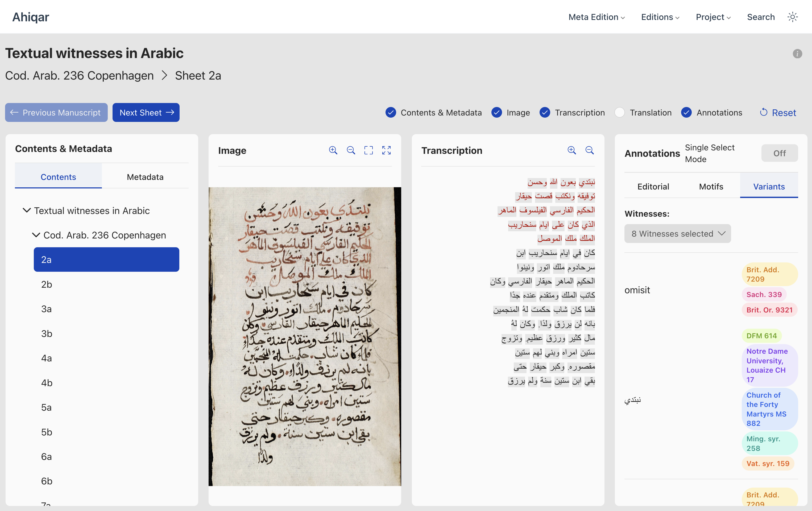
Task: Click the info icon near page title
Action: (797, 54)
